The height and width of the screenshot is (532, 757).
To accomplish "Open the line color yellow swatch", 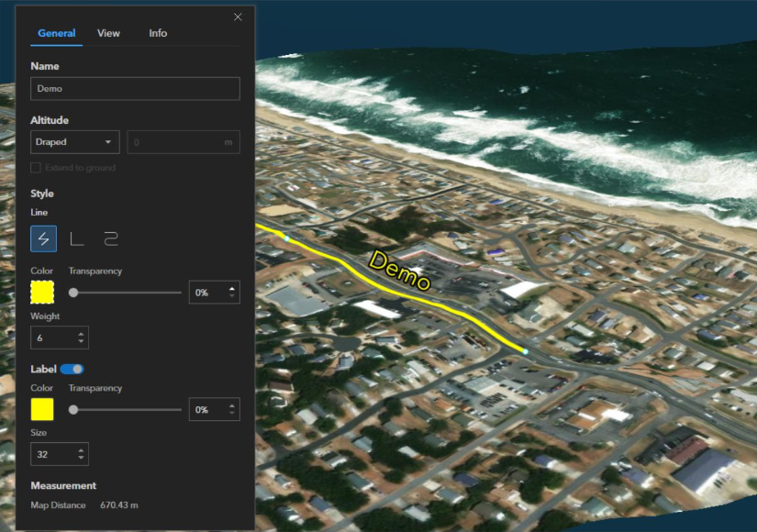I will [x=42, y=292].
